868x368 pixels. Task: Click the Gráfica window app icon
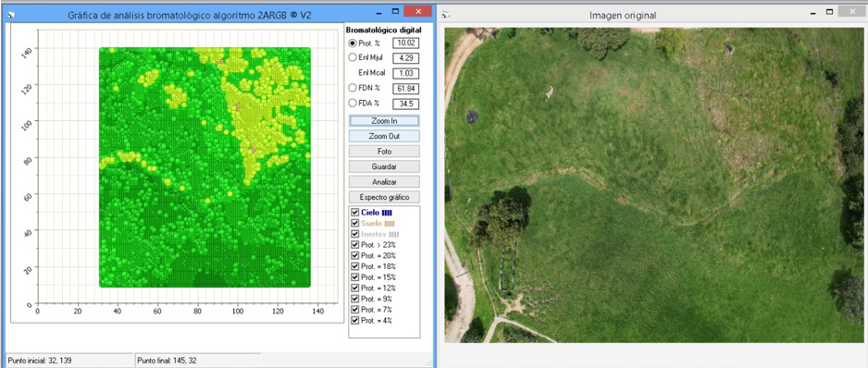tap(11, 15)
